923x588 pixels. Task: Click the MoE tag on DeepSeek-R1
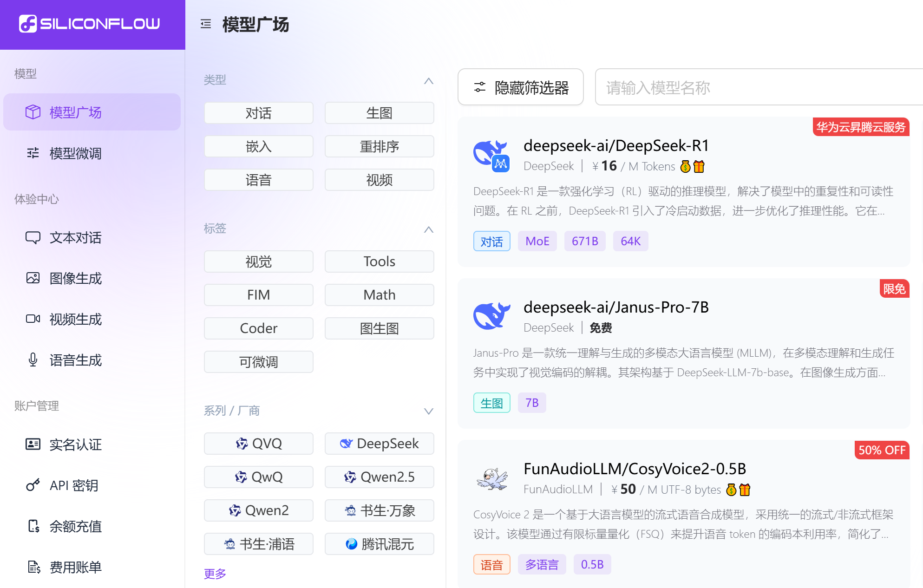537,241
